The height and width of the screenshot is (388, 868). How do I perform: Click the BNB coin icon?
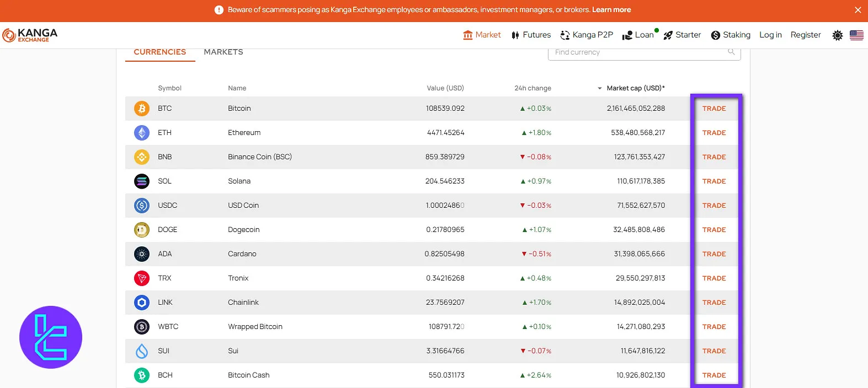(x=142, y=157)
